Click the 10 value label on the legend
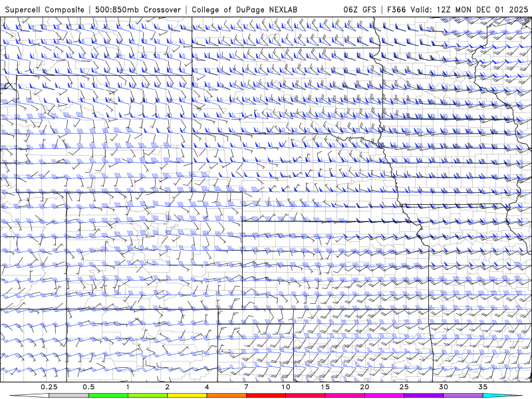 [286, 387]
